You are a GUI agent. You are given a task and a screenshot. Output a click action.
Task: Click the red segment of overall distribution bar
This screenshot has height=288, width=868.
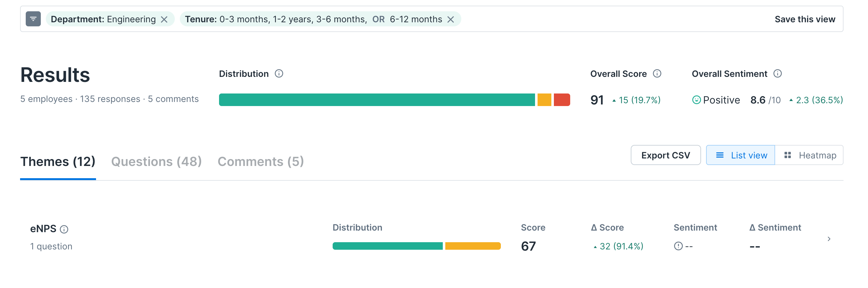click(562, 100)
